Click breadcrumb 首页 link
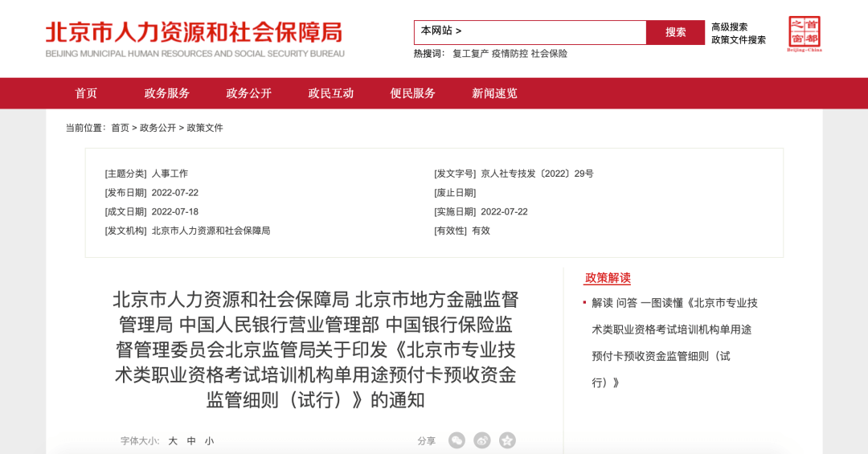 [120, 128]
